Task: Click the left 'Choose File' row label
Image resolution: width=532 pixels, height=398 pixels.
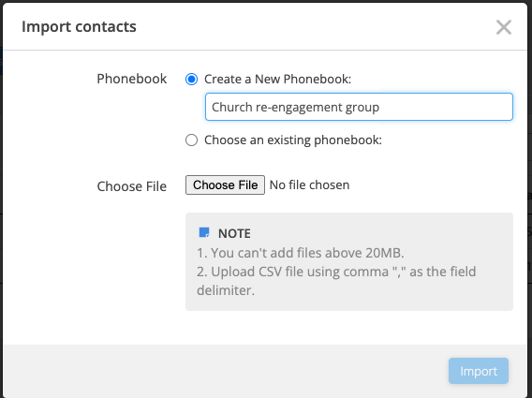Action: pyautogui.click(x=132, y=186)
